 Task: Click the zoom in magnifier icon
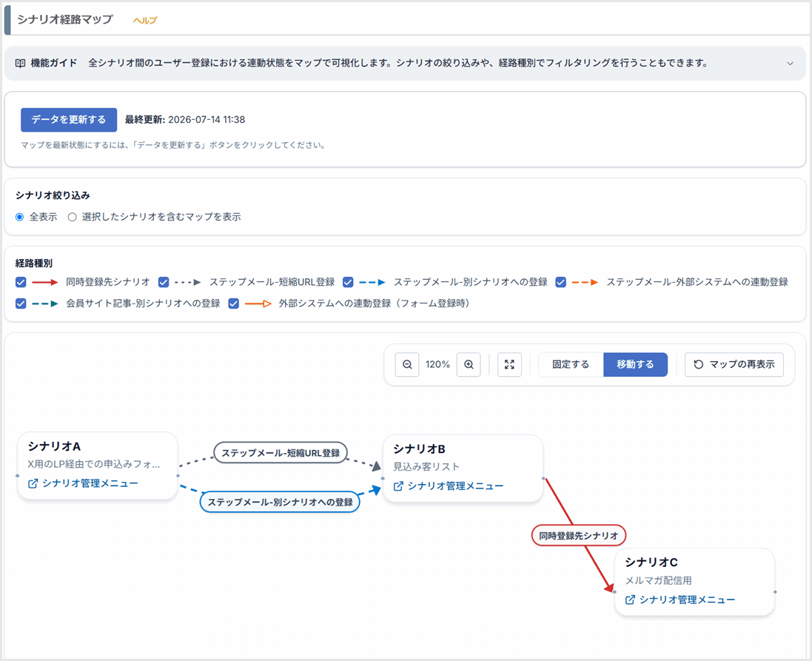click(x=469, y=365)
